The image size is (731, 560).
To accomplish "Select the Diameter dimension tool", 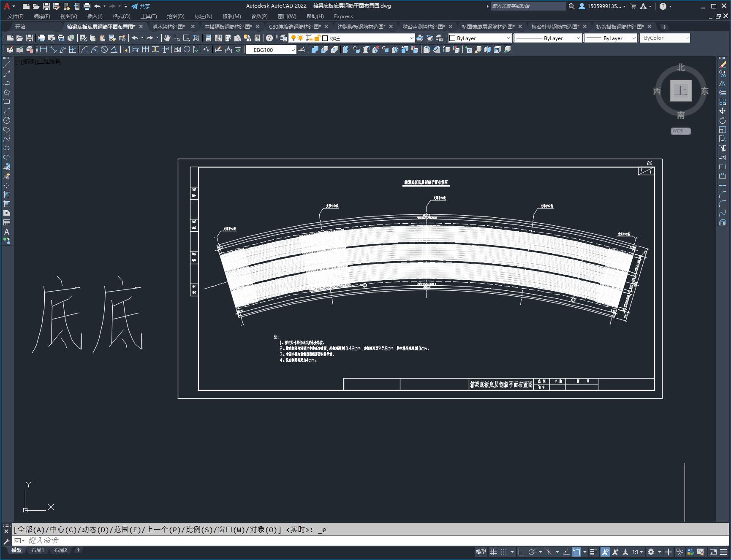I will 104,49.
